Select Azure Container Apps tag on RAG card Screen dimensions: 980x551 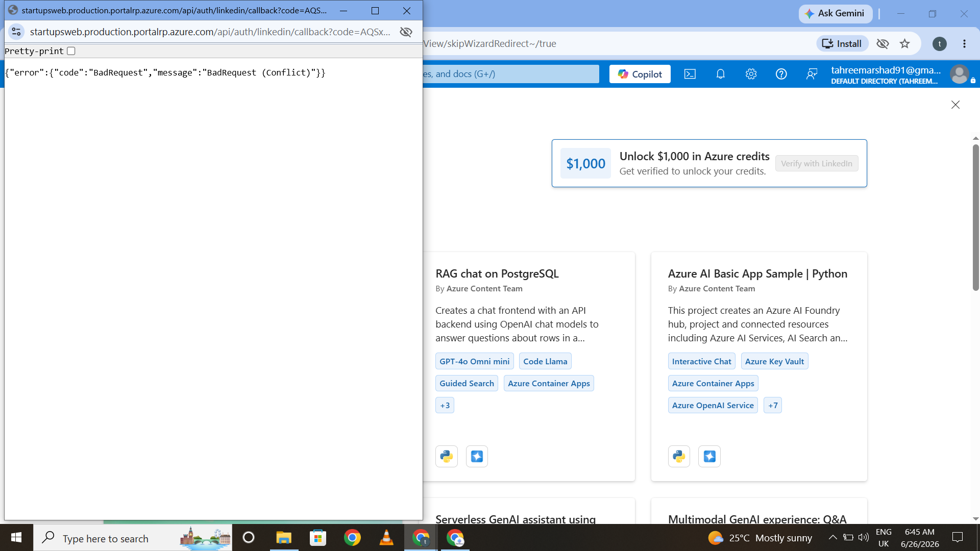(x=549, y=383)
